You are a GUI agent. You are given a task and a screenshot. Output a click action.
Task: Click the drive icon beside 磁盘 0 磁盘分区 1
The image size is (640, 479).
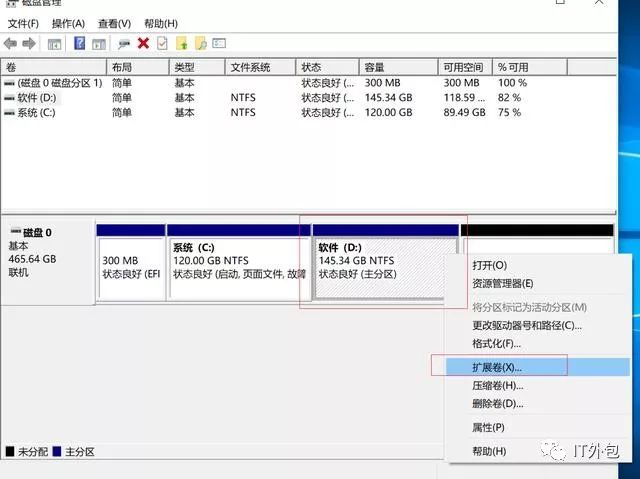tap(9, 83)
